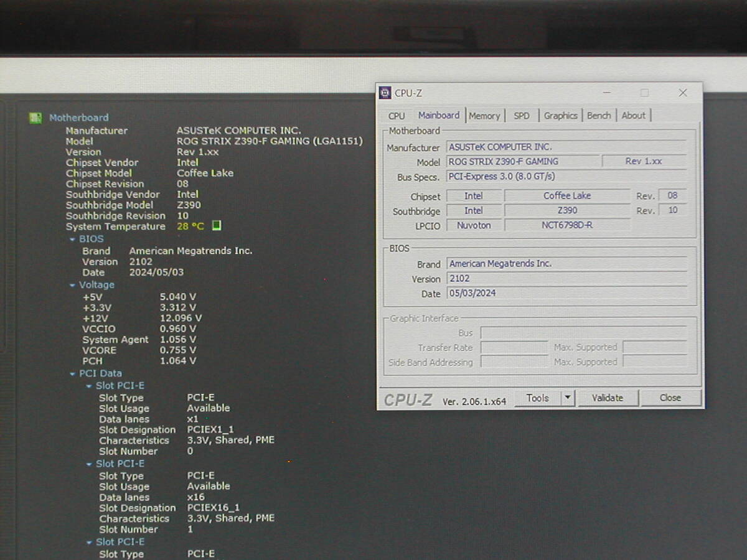Open the SPD tab

click(522, 116)
